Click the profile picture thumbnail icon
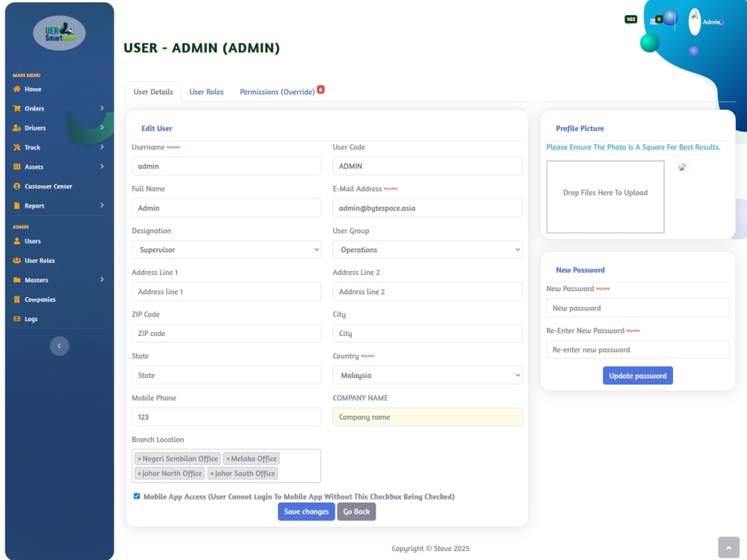 click(682, 167)
